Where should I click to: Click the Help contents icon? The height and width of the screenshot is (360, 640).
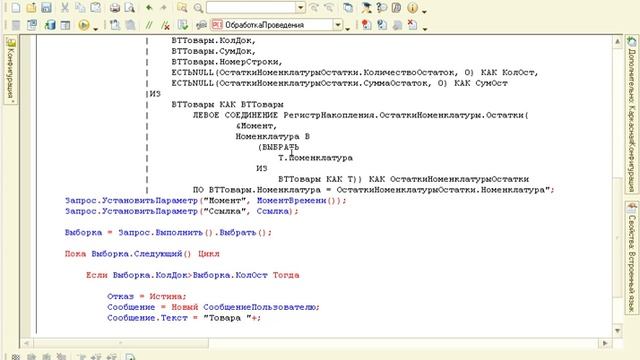396,7
